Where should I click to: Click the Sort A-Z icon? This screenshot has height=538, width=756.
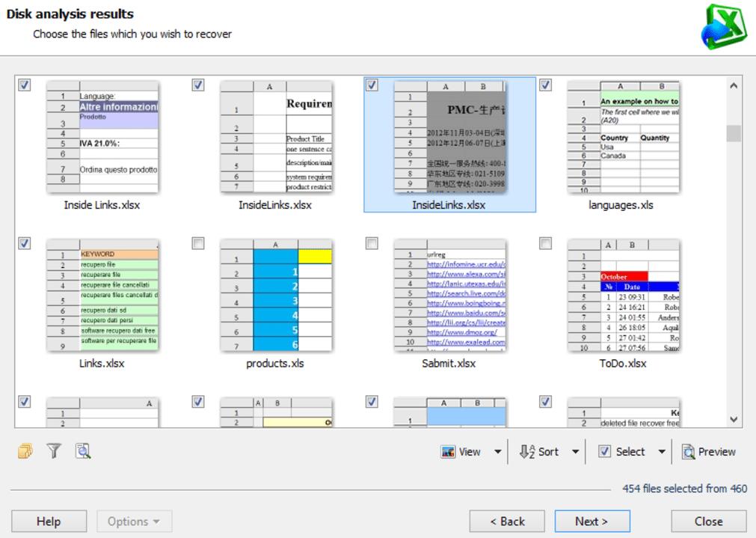click(x=527, y=452)
